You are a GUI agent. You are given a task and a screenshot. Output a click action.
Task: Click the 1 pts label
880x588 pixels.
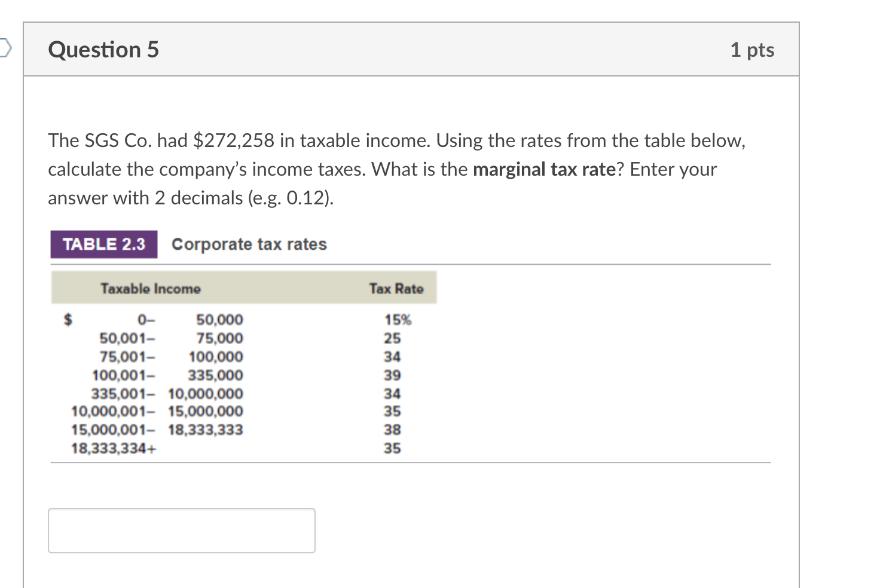[x=752, y=50]
